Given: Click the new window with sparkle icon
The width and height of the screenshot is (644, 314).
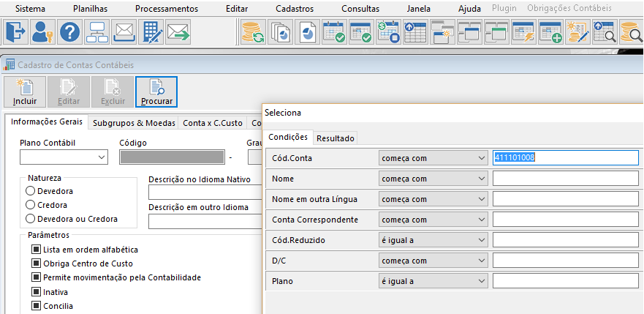Looking at the screenshot, I should (x=442, y=32).
